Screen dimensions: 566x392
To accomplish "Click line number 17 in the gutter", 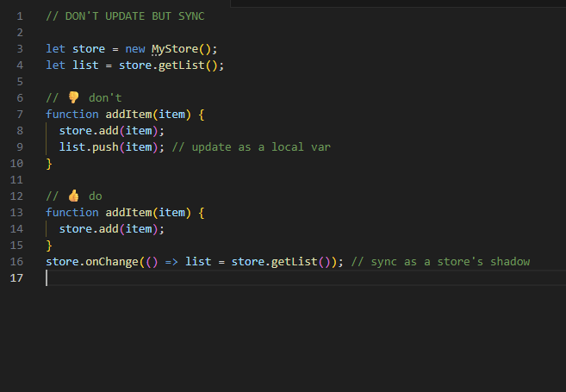I will pyautogui.click(x=16, y=278).
